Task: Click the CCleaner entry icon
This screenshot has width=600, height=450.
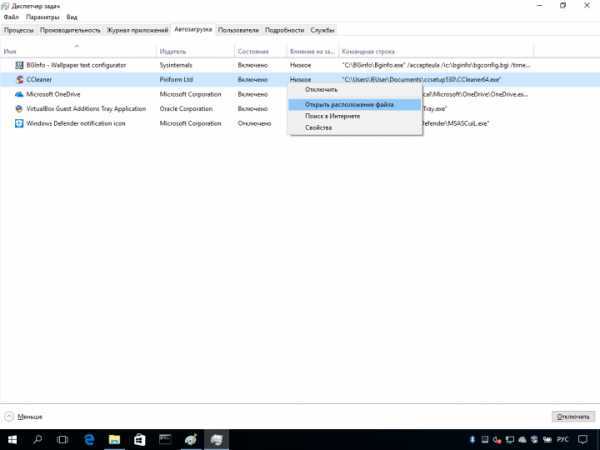Action: [19, 80]
